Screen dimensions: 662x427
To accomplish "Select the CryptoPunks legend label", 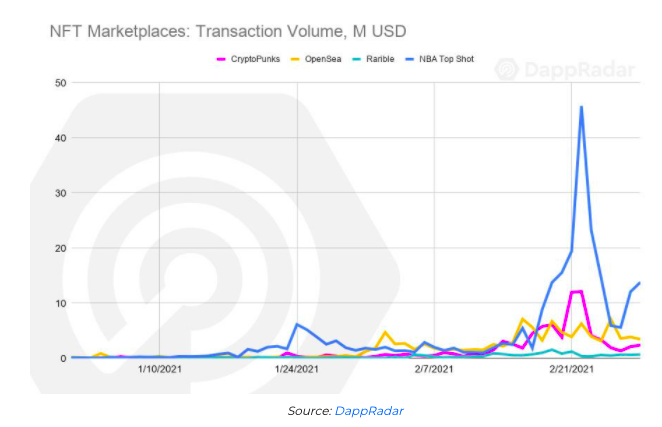I will (255, 59).
